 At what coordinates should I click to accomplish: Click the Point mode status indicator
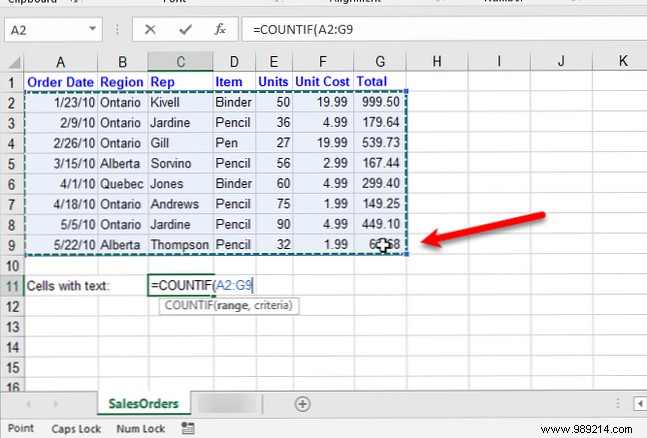pos(21,429)
